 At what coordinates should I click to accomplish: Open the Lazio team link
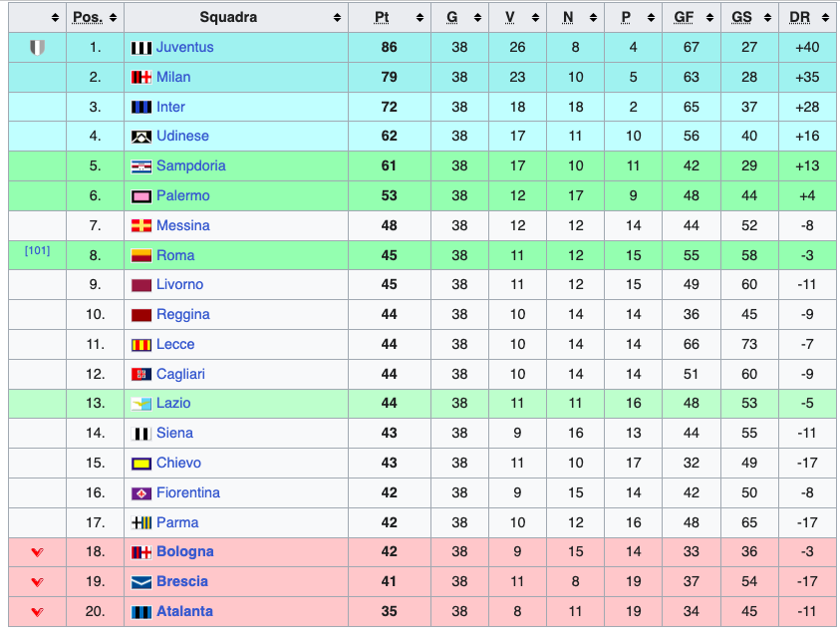(x=173, y=404)
